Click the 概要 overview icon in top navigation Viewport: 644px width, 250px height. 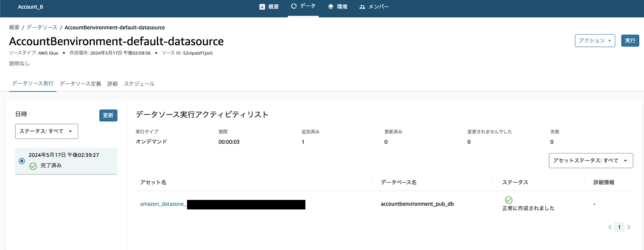click(x=262, y=7)
